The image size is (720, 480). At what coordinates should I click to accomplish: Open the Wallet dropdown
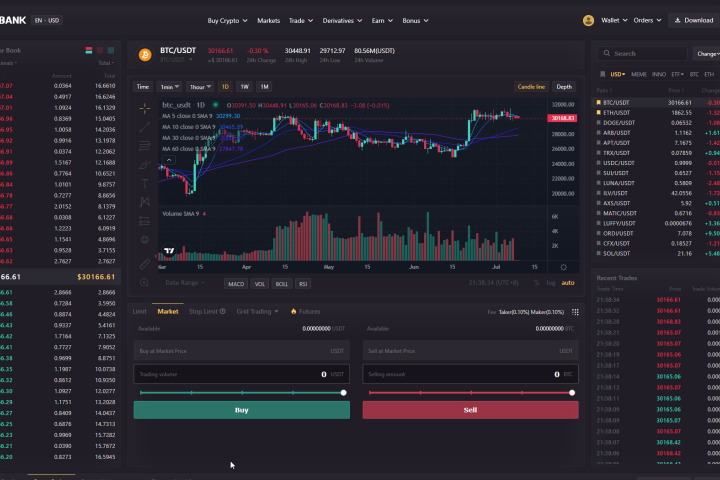(x=614, y=20)
